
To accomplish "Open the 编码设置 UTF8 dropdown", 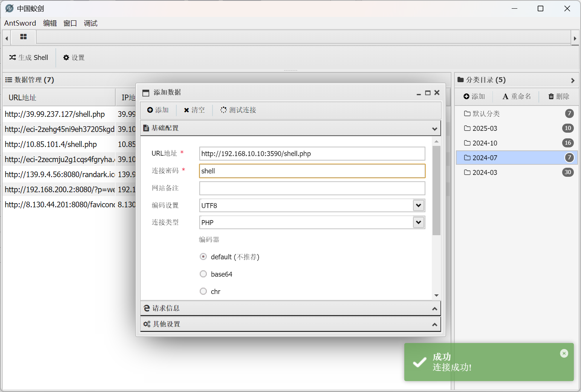I will coord(418,205).
